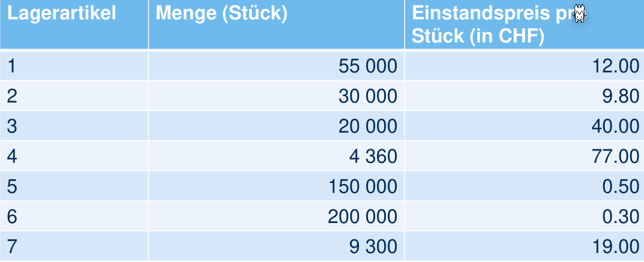Image resolution: width=644 pixels, height=262 pixels.
Task: Click Lagerartikel number 7 cell
Action: tap(12, 246)
